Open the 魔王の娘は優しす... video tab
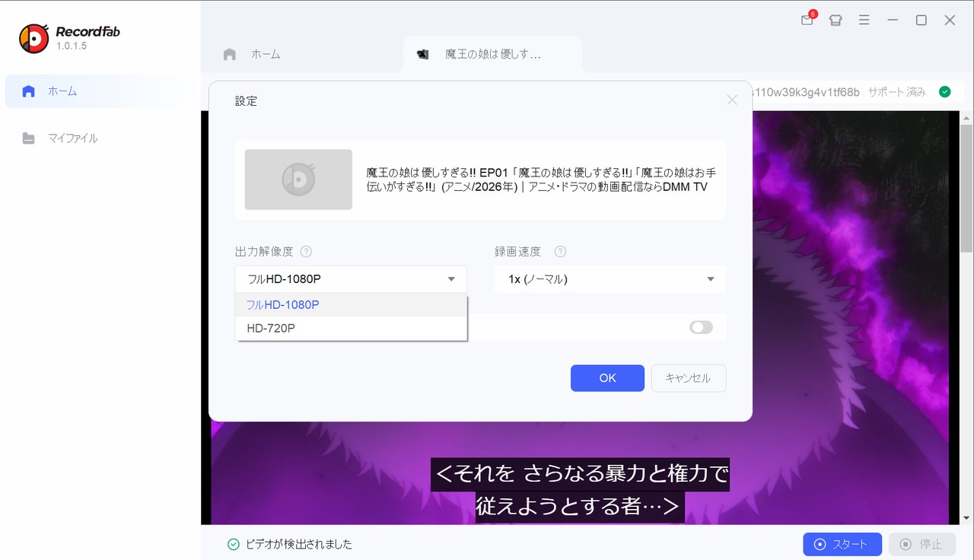 [x=492, y=53]
